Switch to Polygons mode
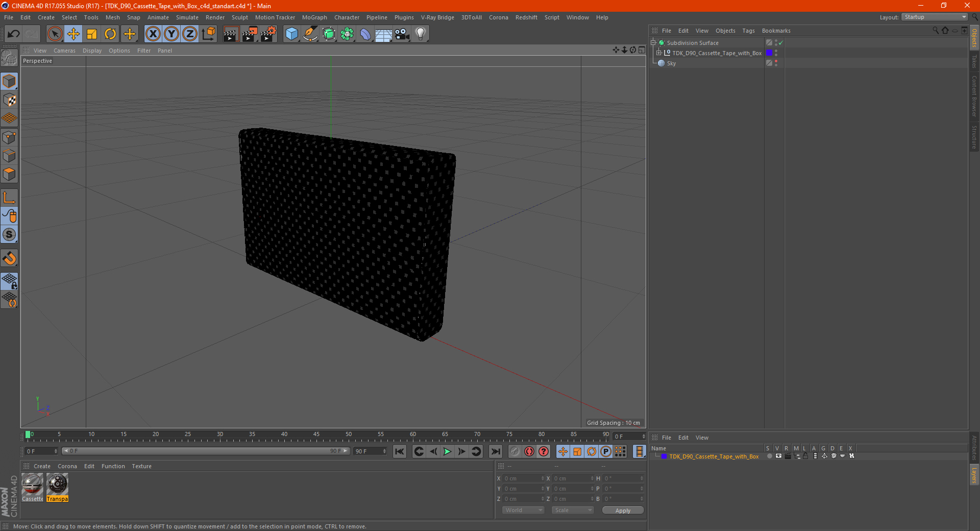Image resolution: width=980 pixels, height=531 pixels. [x=9, y=174]
